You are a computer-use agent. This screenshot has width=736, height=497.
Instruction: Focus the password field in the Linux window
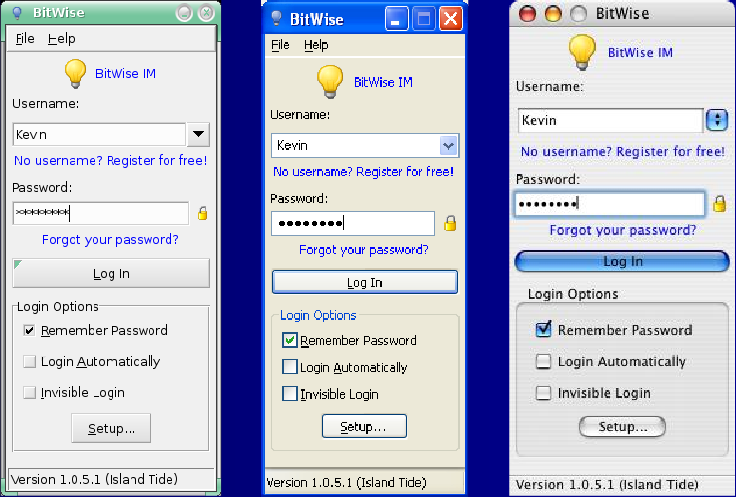(100, 213)
